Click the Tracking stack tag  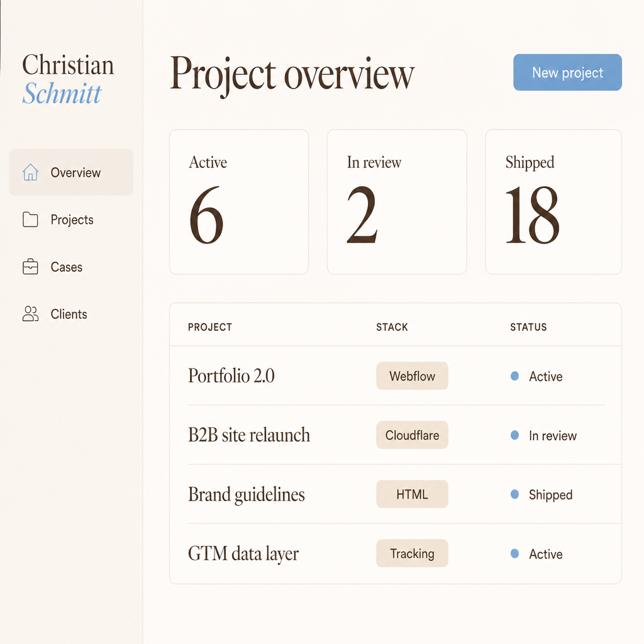coord(412,553)
